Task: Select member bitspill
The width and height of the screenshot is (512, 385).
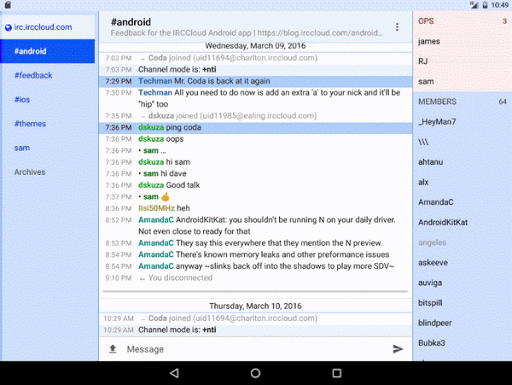Action: pos(462,303)
